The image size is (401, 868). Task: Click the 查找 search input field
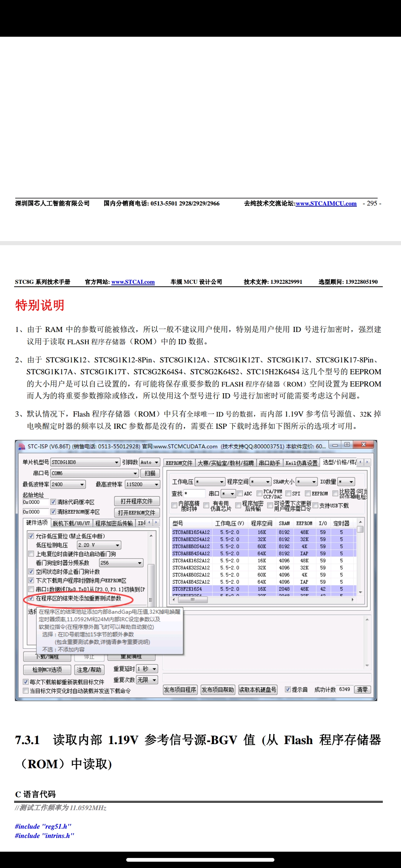[195, 493]
